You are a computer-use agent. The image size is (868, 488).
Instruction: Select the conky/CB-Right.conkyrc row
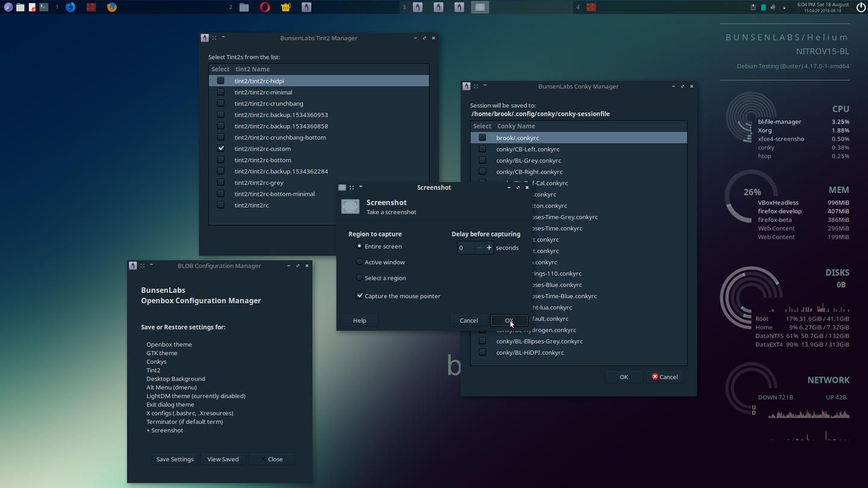pyautogui.click(x=579, y=172)
